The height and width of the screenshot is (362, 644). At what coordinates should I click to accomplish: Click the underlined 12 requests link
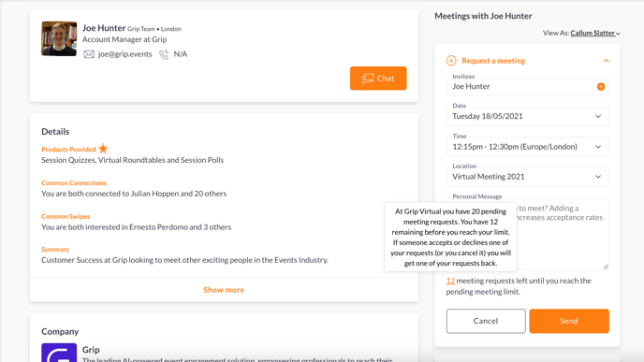pos(450,281)
